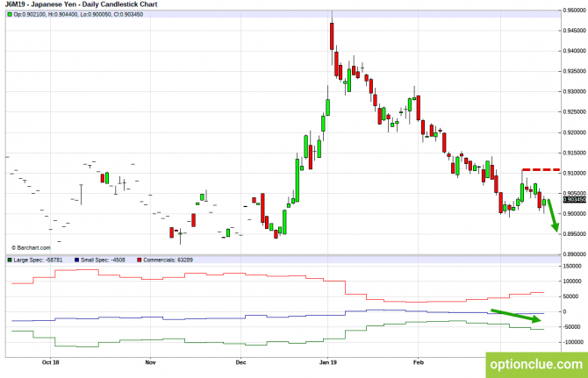Click the 0.895000 price axis label
The width and height of the screenshot is (588, 378).
(x=574, y=234)
